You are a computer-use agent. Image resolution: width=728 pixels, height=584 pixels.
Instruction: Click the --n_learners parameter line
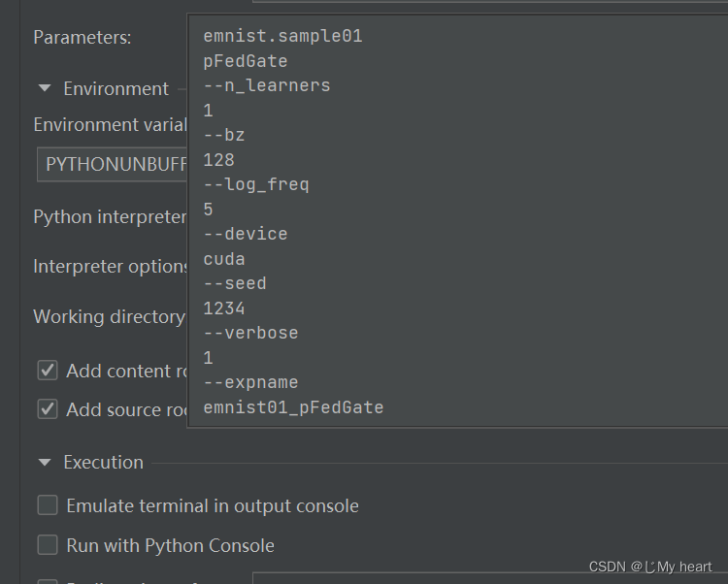(x=267, y=86)
